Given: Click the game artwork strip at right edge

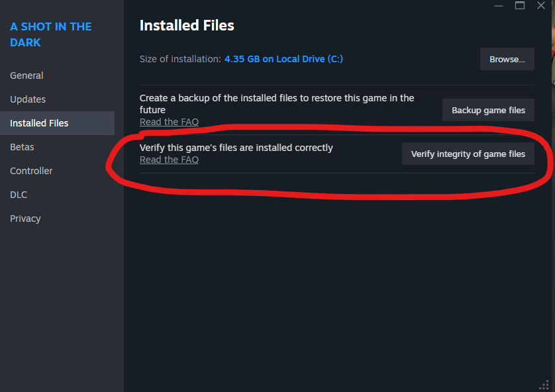Looking at the screenshot, I should pyautogui.click(x=553, y=42).
